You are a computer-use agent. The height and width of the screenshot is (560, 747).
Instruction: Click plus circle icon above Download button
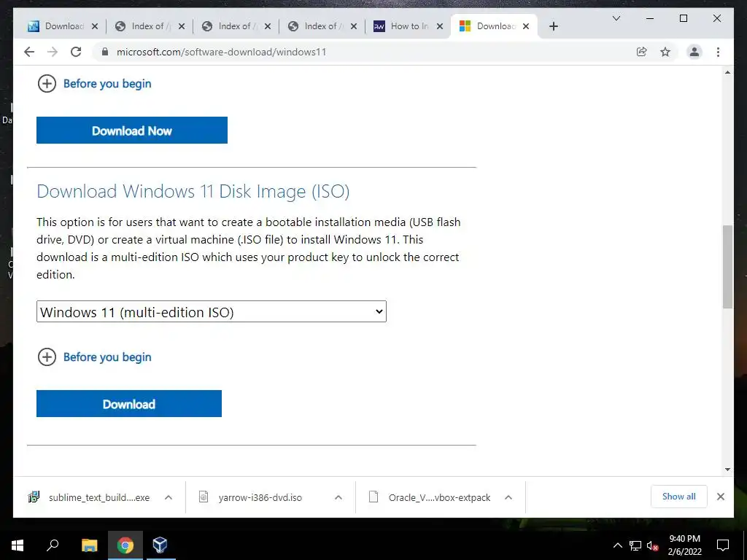point(47,357)
